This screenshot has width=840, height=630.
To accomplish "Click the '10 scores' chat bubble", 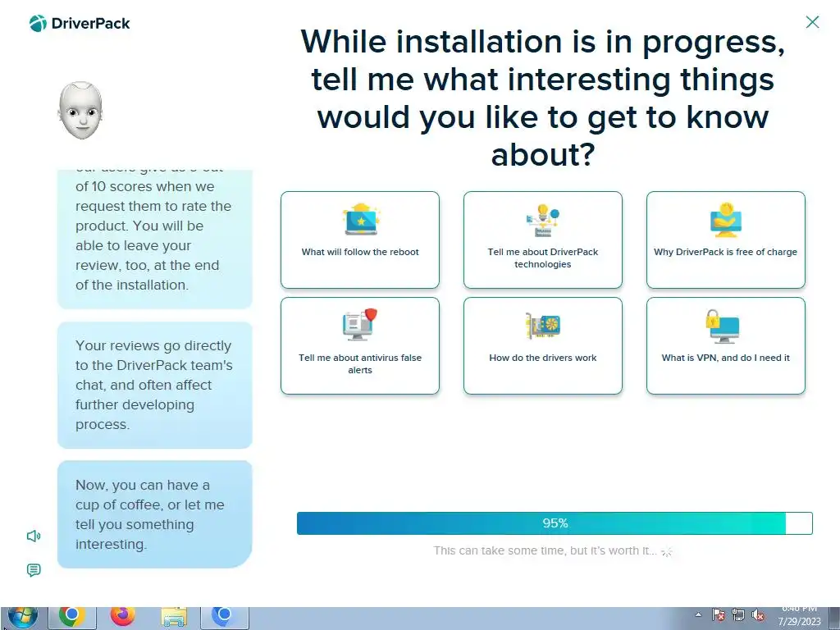I will pos(155,239).
